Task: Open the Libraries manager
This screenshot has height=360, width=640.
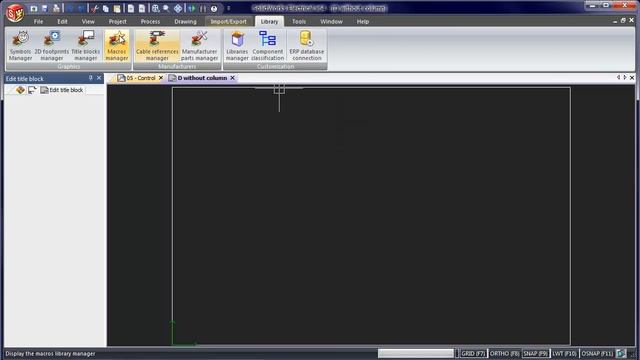Action: click(x=237, y=46)
